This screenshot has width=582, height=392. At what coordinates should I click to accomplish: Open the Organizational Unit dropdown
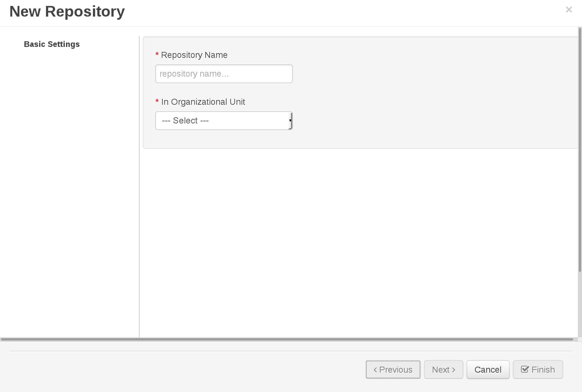tap(224, 121)
